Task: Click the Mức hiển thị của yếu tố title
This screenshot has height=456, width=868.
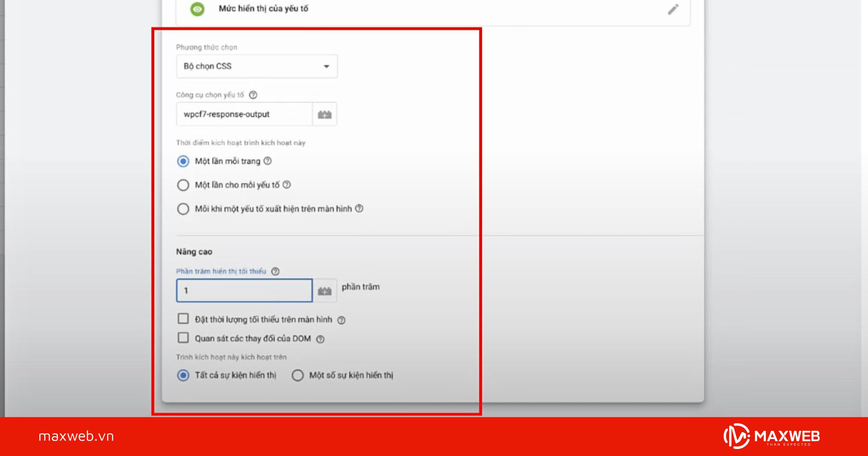Action: (263, 9)
